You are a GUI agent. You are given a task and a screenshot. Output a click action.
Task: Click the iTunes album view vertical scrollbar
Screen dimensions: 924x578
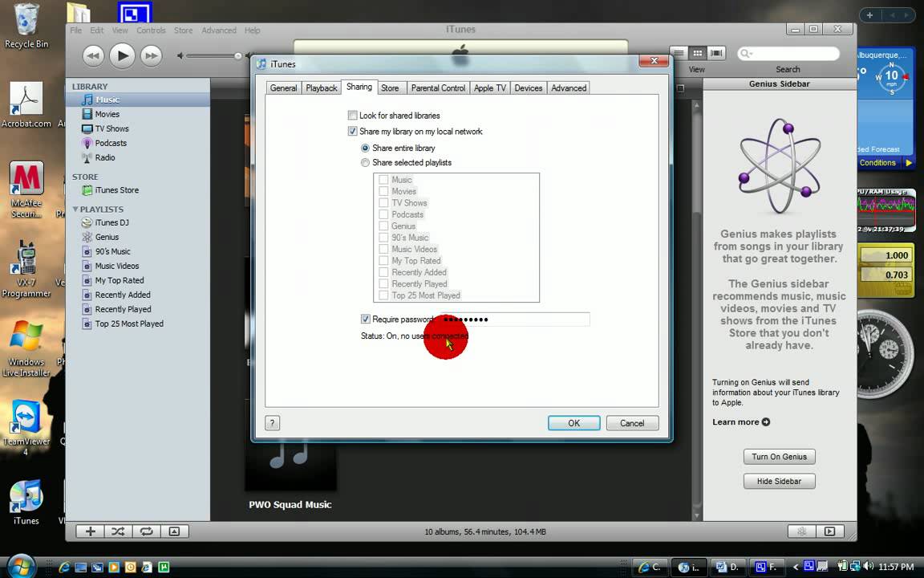pyautogui.click(x=696, y=310)
